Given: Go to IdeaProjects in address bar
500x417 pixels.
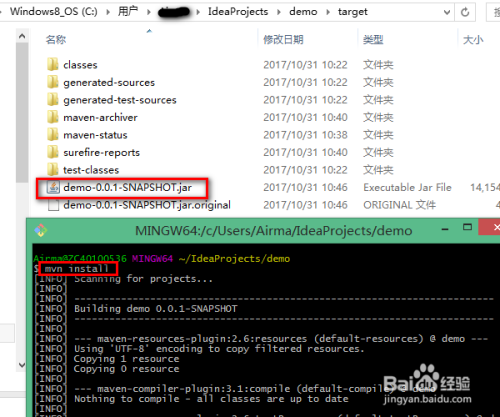Looking at the screenshot, I should 238,12.
